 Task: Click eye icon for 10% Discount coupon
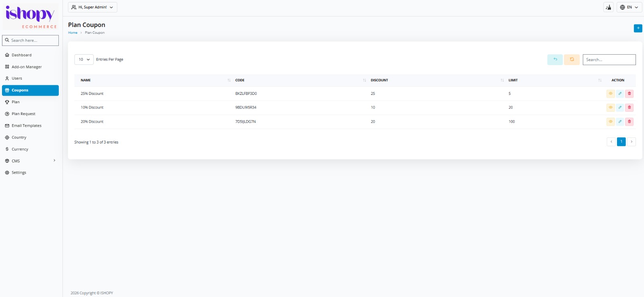click(611, 108)
